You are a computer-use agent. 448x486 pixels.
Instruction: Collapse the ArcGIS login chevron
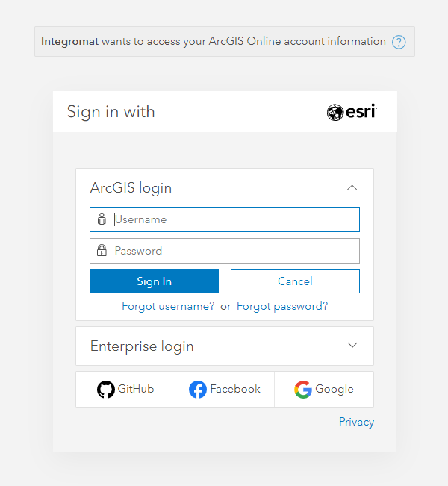(352, 188)
